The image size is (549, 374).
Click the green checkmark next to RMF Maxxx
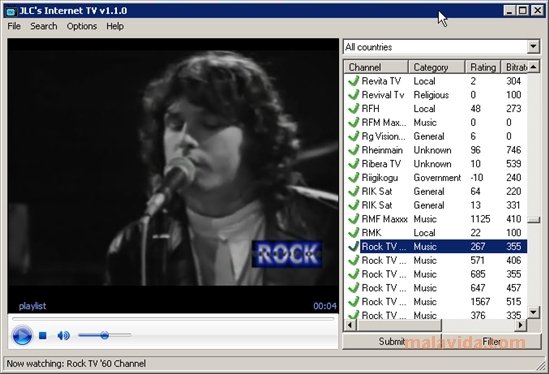[x=353, y=219]
